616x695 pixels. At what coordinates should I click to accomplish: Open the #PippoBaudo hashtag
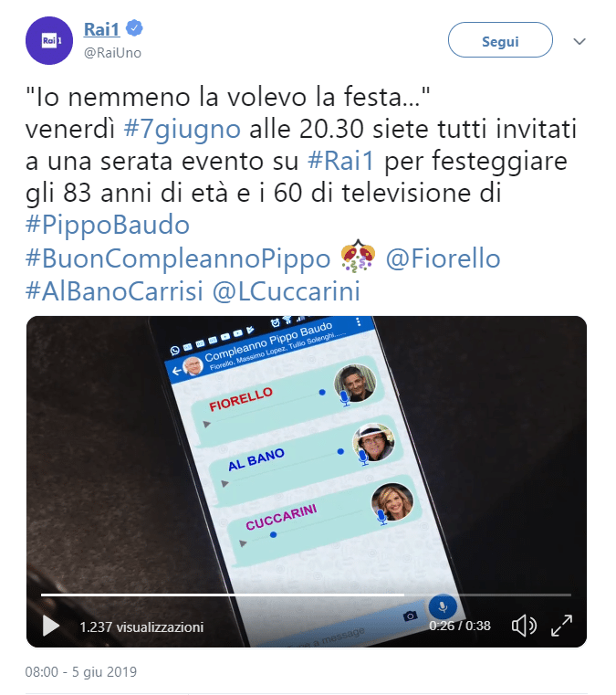tap(108, 226)
